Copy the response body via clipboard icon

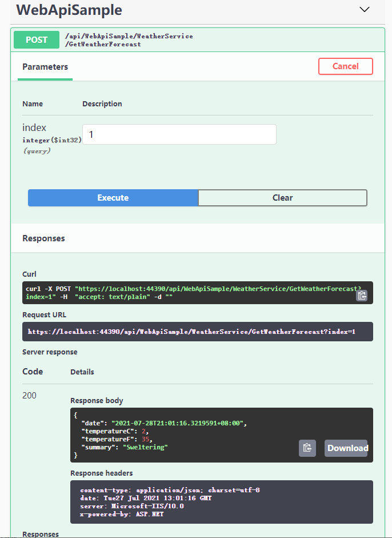[307, 448]
